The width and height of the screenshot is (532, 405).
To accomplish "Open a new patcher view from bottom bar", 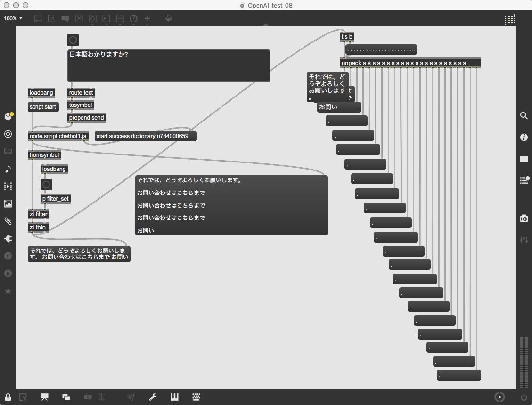I will (x=66, y=397).
